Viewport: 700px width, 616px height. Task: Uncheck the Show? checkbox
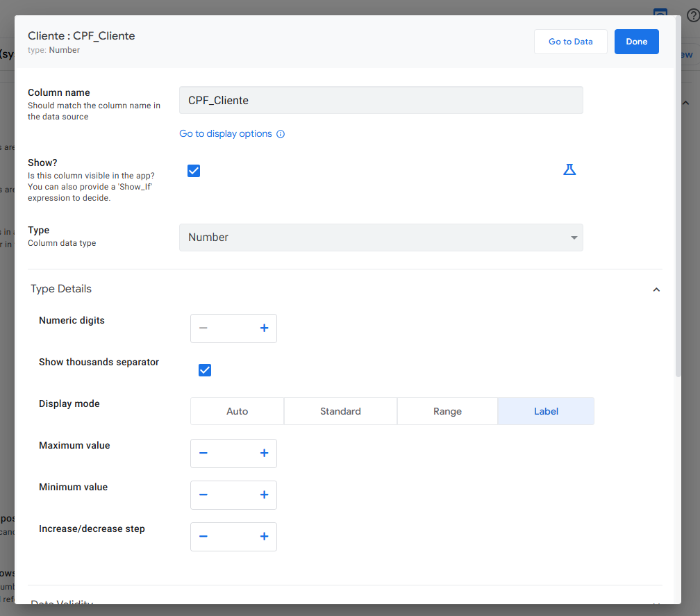click(x=194, y=171)
